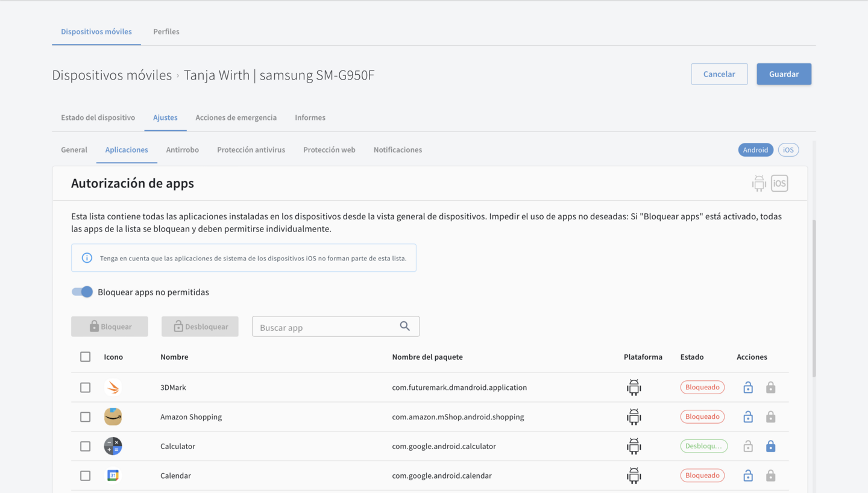Image resolution: width=868 pixels, height=493 pixels.
Task: Click the iOS icon in section header
Action: pyautogui.click(x=779, y=183)
